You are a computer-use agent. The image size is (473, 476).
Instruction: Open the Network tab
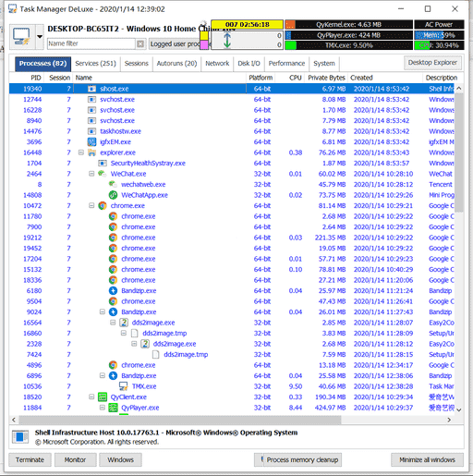[217, 64]
